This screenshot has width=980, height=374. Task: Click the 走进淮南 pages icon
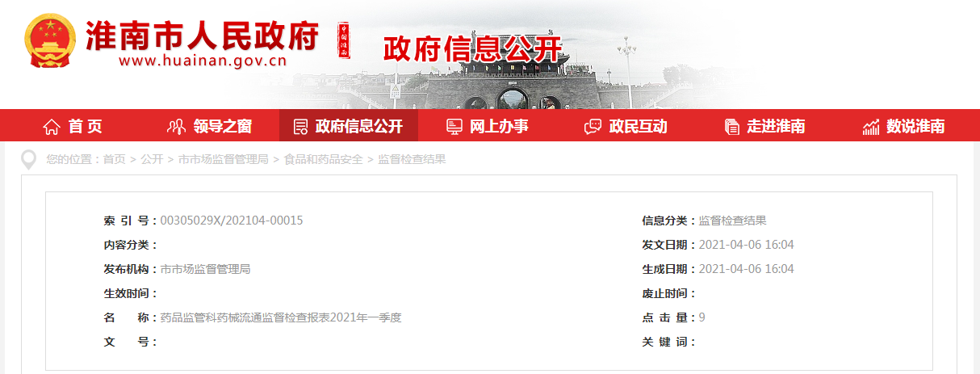(x=732, y=127)
